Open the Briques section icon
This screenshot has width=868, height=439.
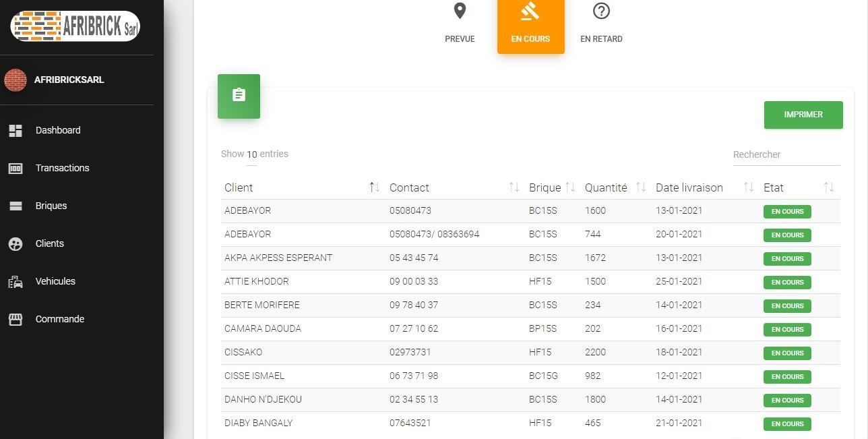16,205
